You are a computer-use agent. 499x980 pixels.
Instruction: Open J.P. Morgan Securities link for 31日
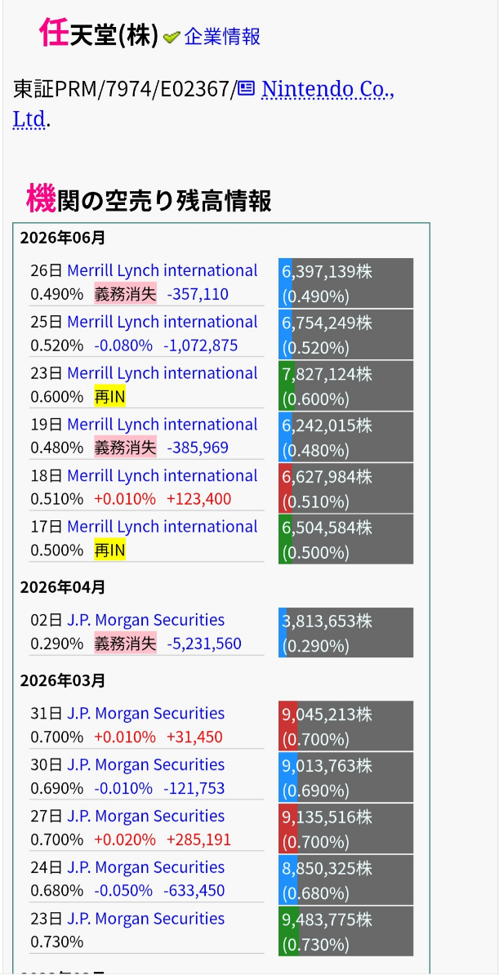pyautogui.click(x=146, y=713)
